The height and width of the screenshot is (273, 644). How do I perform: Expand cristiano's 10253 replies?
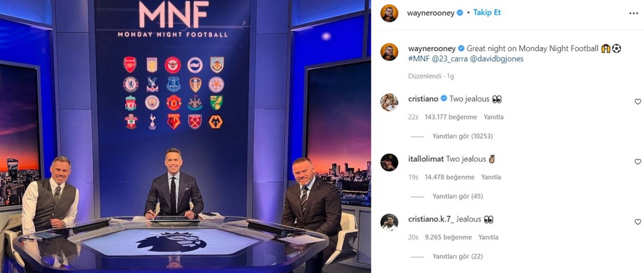pos(462,136)
